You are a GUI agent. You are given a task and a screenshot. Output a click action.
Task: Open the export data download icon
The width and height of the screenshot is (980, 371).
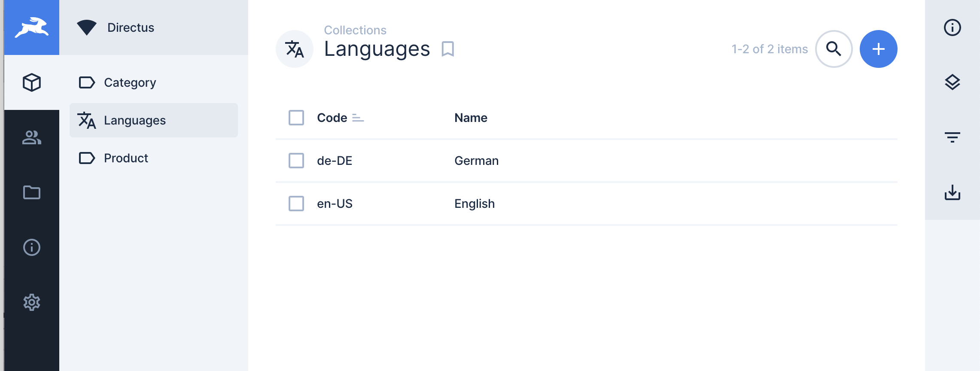point(953,192)
